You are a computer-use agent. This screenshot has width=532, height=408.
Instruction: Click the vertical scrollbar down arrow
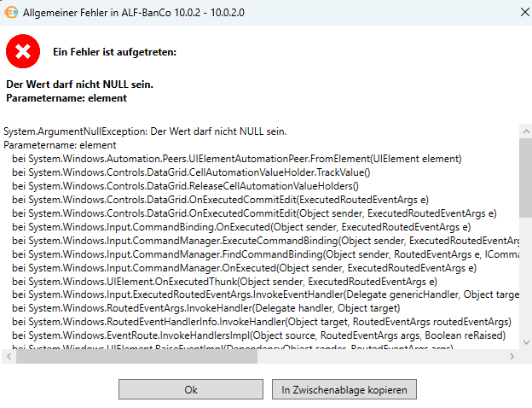(526, 342)
